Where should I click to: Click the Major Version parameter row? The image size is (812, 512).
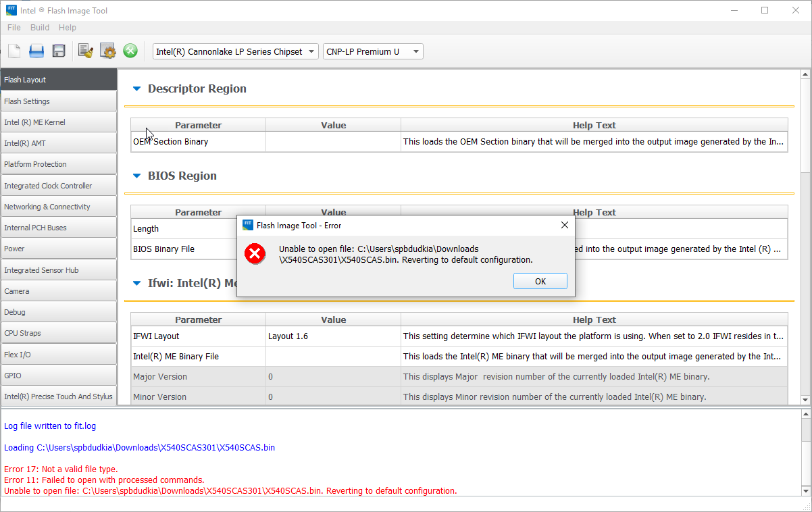459,376
